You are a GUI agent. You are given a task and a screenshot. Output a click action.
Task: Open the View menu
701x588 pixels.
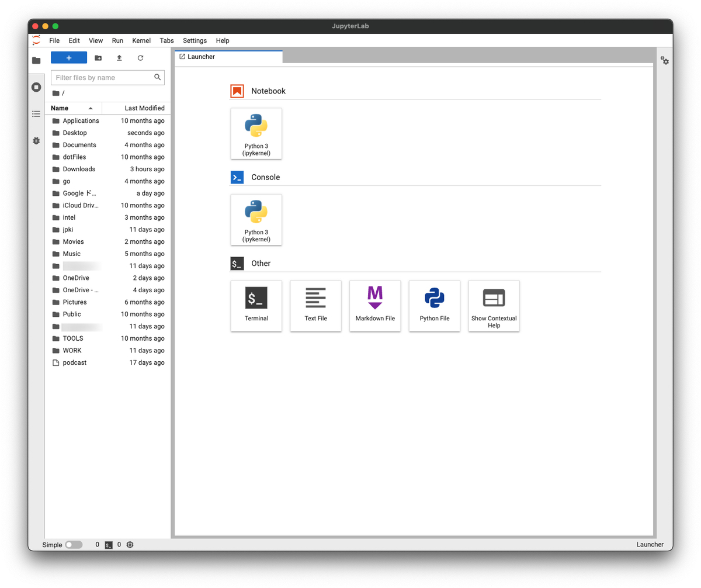(96, 41)
